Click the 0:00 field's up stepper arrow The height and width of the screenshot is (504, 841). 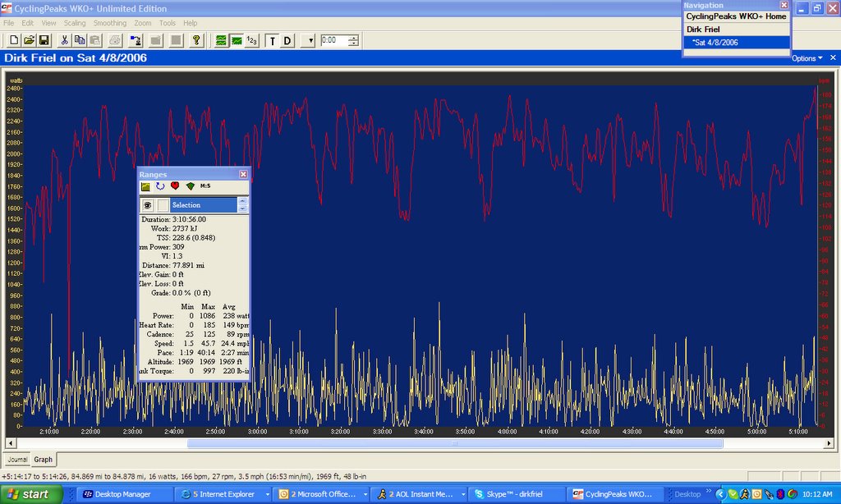(353, 38)
